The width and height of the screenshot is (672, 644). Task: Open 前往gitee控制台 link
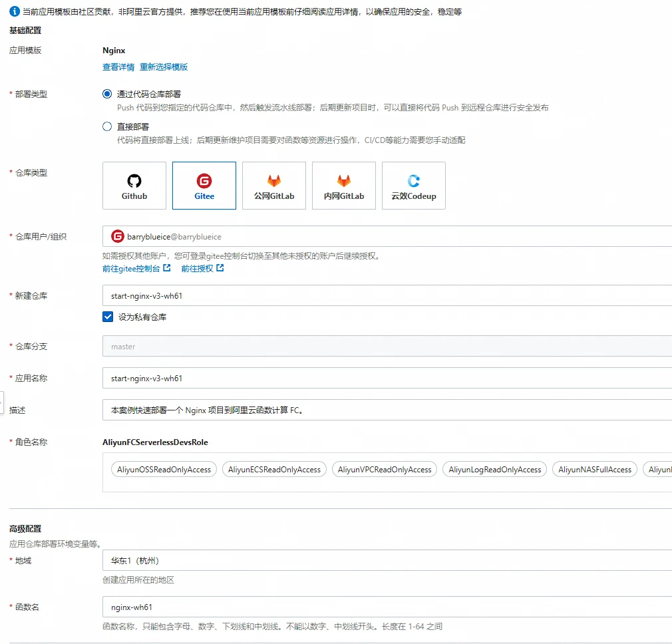click(131, 268)
